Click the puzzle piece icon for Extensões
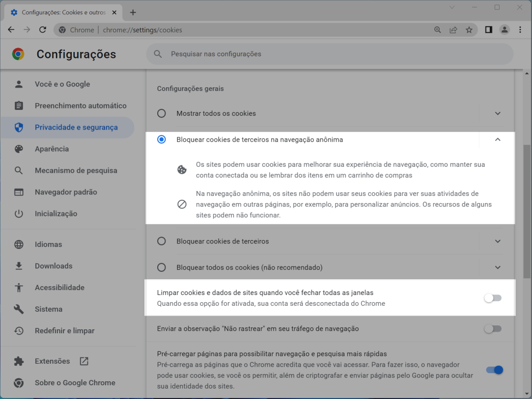The height and width of the screenshot is (399, 532). click(x=19, y=361)
